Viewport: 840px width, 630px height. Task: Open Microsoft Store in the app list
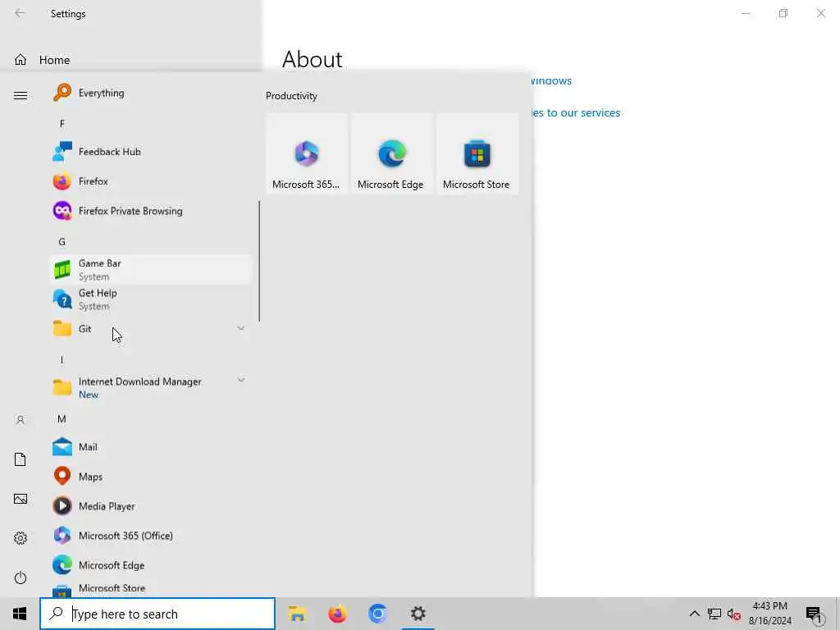pyautogui.click(x=150, y=589)
